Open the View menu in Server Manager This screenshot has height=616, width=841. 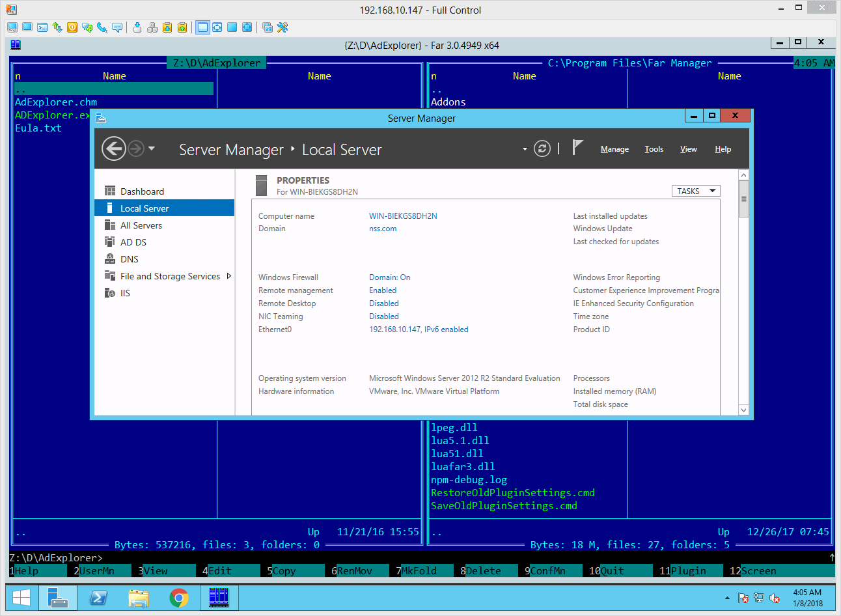click(689, 149)
